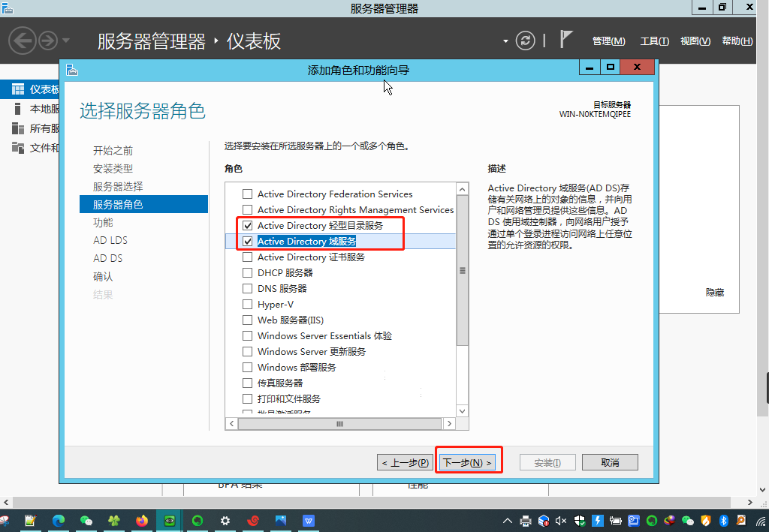
Task: Check Active Directory 证书服务 checkbox
Action: click(x=248, y=257)
